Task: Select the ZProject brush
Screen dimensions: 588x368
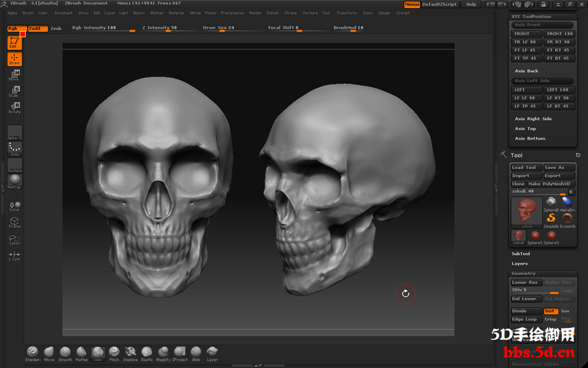Action: click(180, 354)
